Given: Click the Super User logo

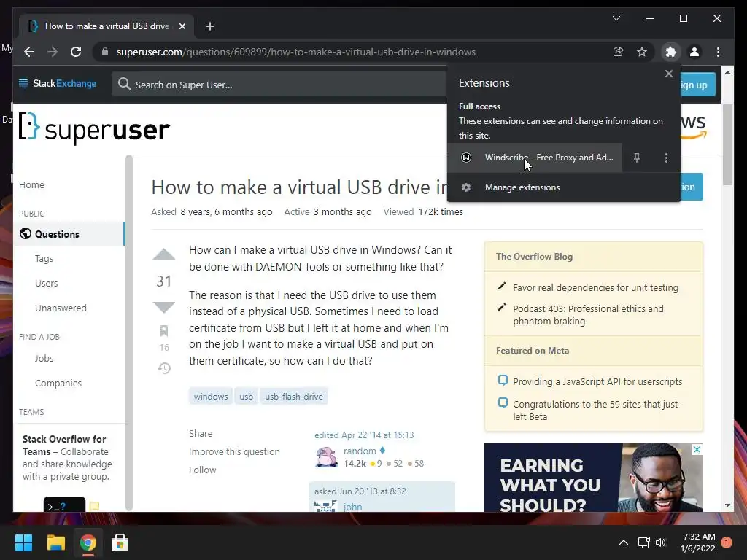Looking at the screenshot, I should pos(94,128).
